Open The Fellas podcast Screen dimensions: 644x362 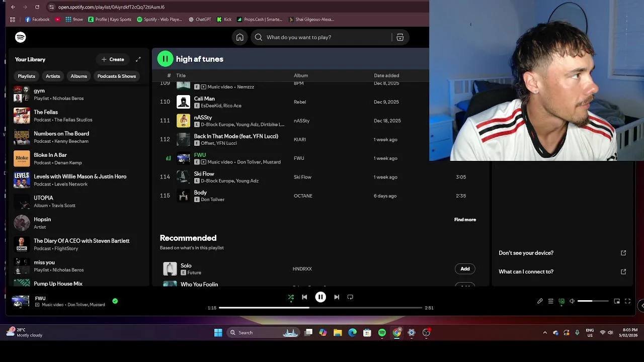[78, 116]
